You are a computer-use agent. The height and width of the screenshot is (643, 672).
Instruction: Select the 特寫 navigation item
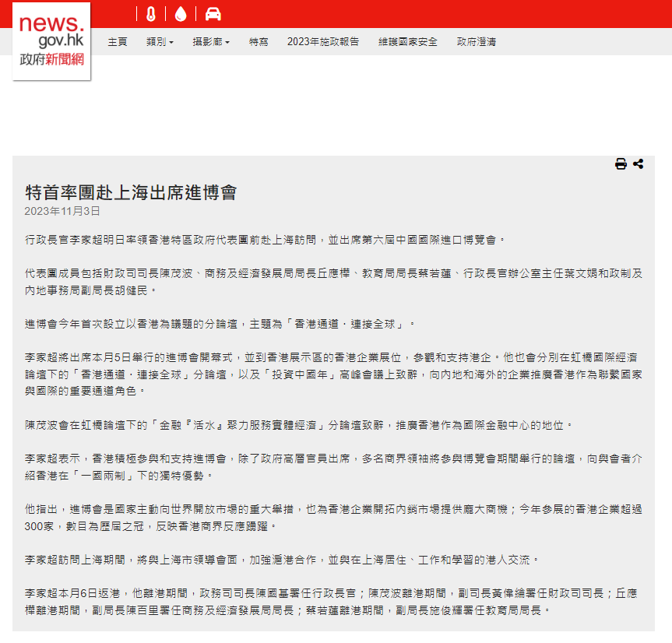[259, 42]
